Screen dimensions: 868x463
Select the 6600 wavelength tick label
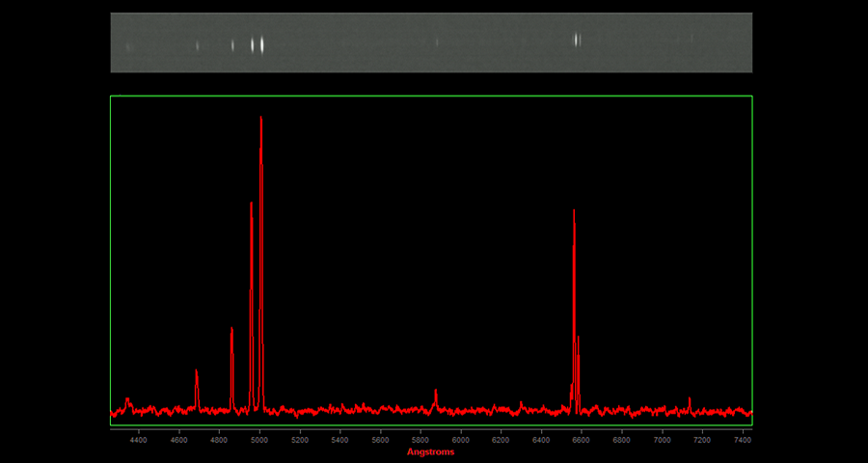click(581, 440)
